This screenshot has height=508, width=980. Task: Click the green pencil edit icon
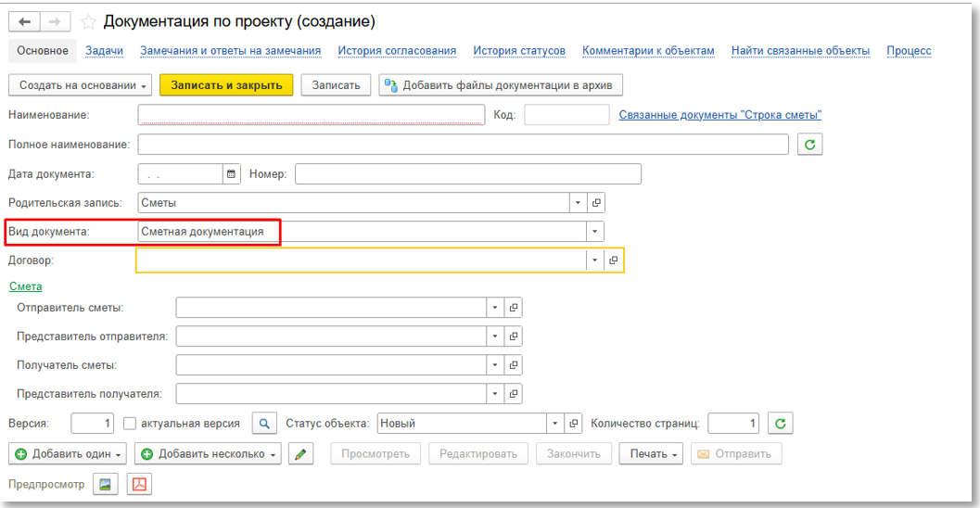301,454
